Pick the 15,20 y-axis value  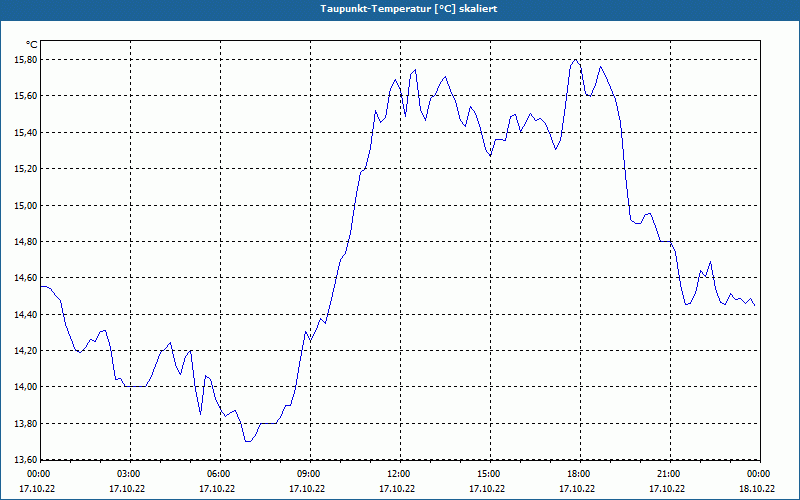tap(25, 169)
